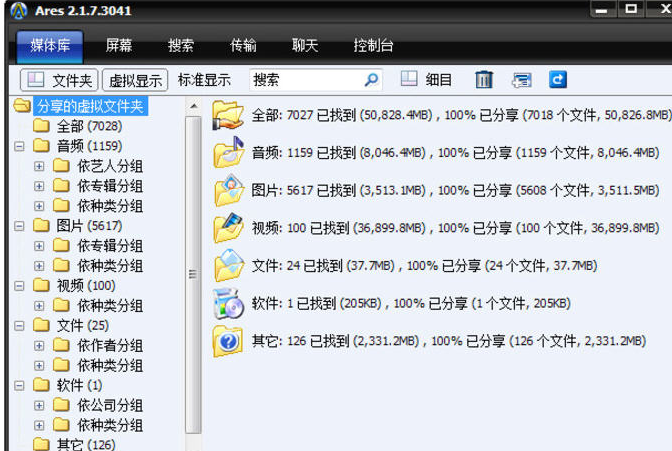Open the 聊天 tab

pos(305,45)
